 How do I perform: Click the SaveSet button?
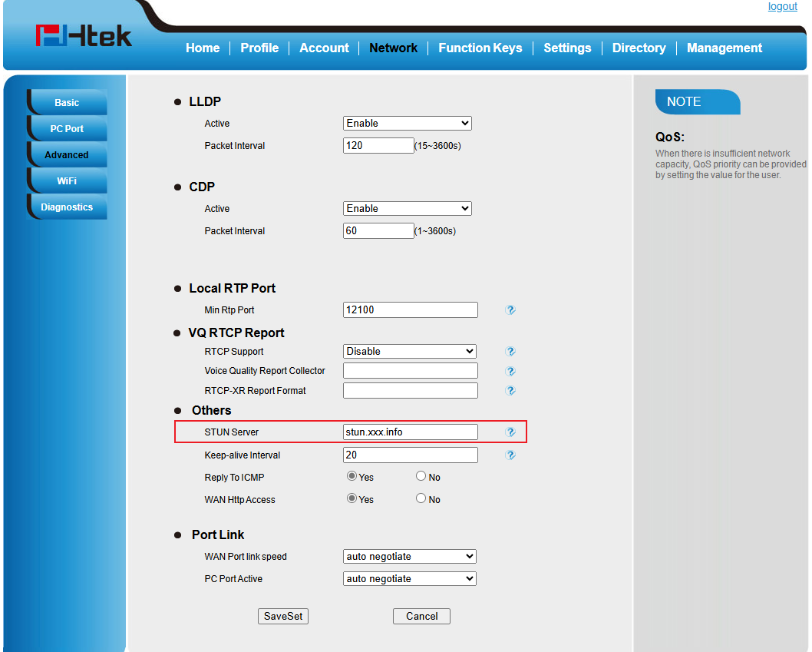coord(283,616)
